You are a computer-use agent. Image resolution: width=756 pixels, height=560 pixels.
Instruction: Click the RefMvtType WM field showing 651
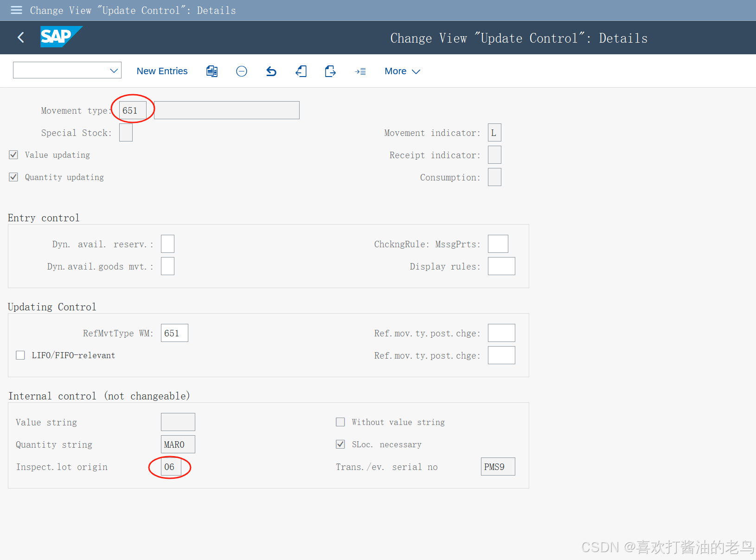174,333
